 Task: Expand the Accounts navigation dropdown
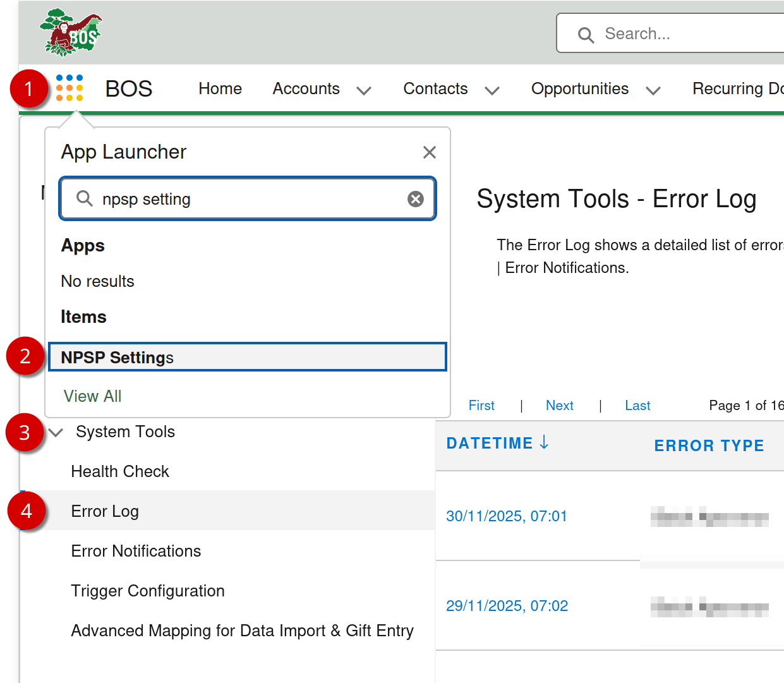pyautogui.click(x=364, y=90)
